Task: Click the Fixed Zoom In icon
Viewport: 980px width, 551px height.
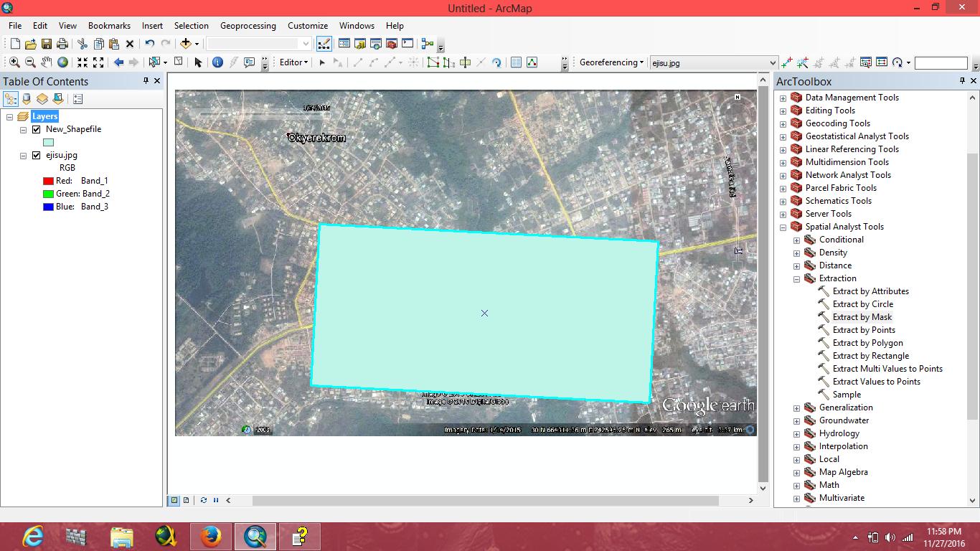Action: 83,62
